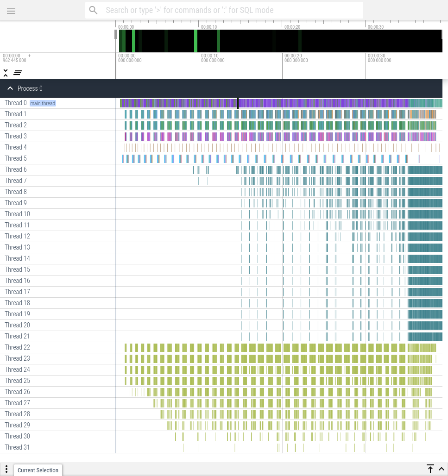Select the Thread 6 track label
Screen dimensions: 448x476
[16, 169]
